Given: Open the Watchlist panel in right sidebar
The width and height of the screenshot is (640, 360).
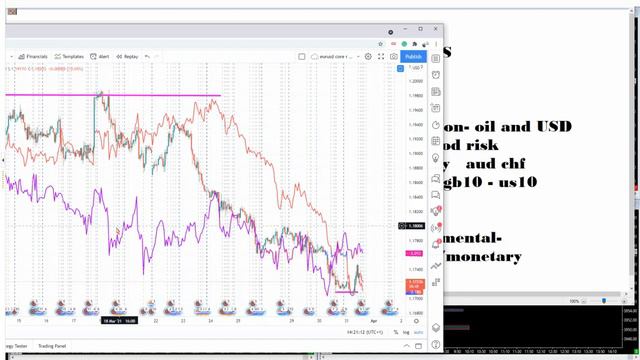Looking at the screenshot, I should [x=436, y=58].
